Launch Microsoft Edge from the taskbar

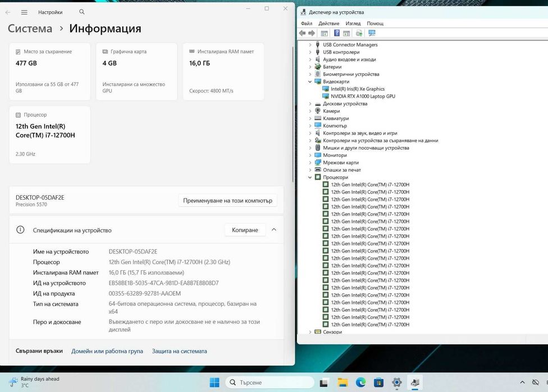(x=360, y=382)
